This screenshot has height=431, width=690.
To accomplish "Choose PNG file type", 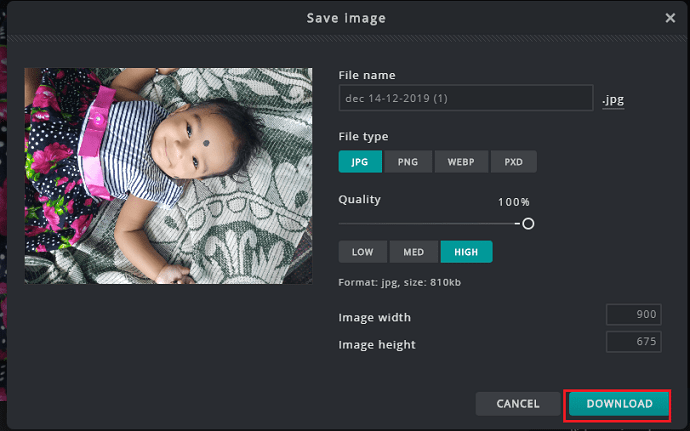I will (408, 162).
